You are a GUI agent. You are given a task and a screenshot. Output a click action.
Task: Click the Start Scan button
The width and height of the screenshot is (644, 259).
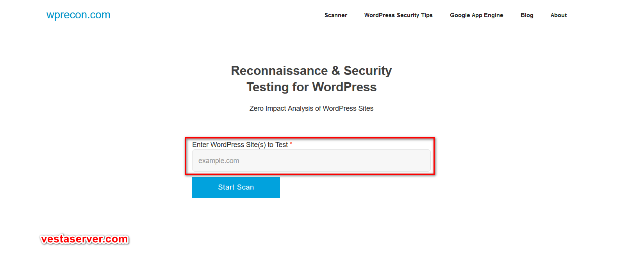(x=236, y=187)
